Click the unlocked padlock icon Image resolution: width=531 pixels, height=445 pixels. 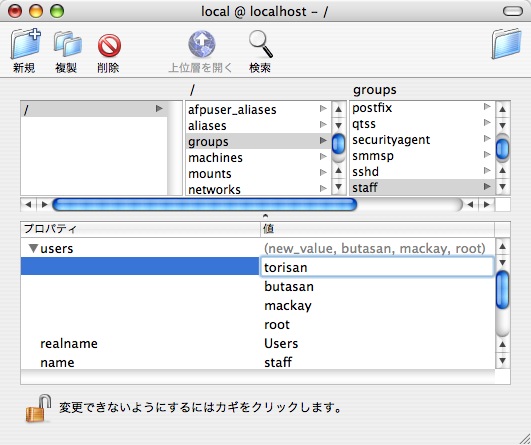[x=38, y=408]
